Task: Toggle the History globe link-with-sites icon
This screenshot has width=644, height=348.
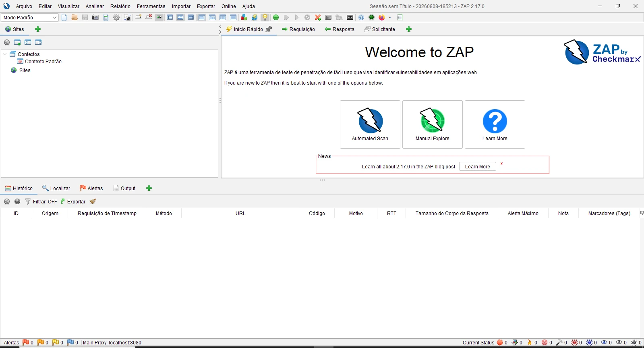Action: tap(17, 201)
